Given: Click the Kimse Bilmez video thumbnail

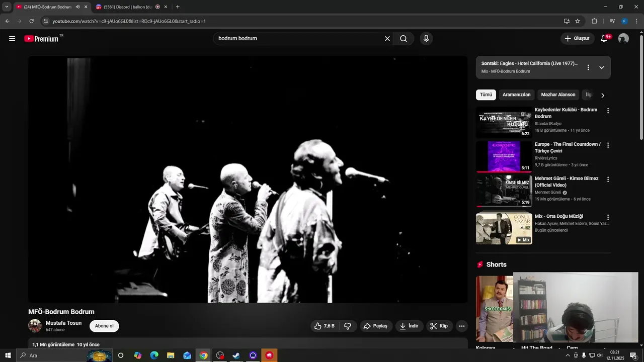Looking at the screenshot, I should coord(504,191).
